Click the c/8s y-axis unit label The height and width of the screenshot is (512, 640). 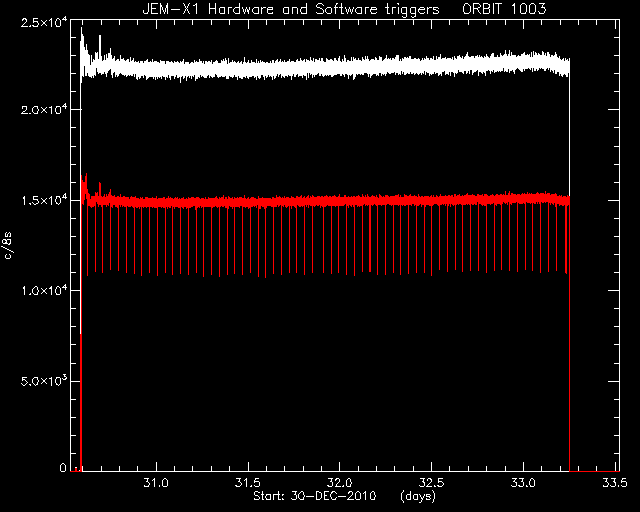pos(8,245)
